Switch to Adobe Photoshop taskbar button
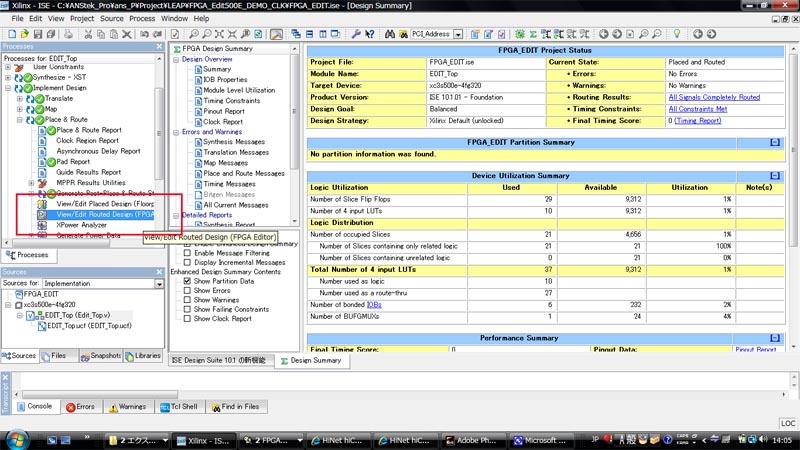The height and width of the screenshot is (450, 800). 472,440
